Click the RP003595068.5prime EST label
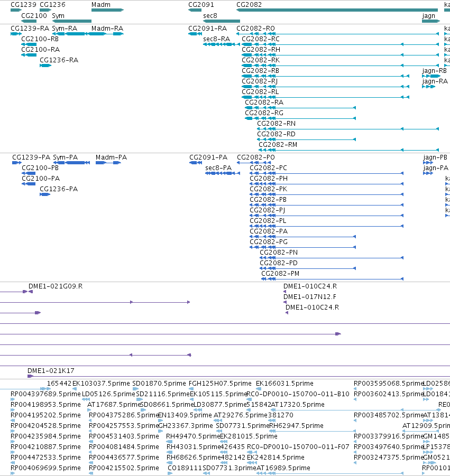 (x=388, y=384)
